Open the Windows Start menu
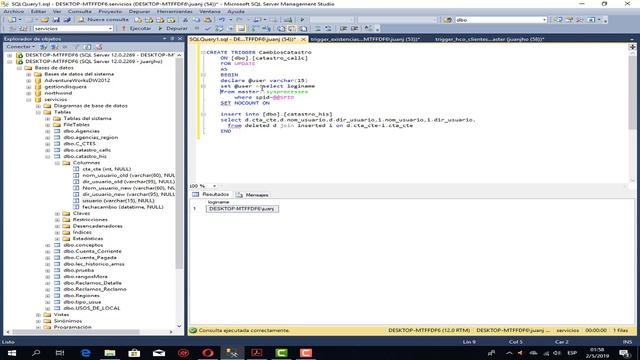Image resolution: width=640 pixels, height=360 pixels. (12, 353)
